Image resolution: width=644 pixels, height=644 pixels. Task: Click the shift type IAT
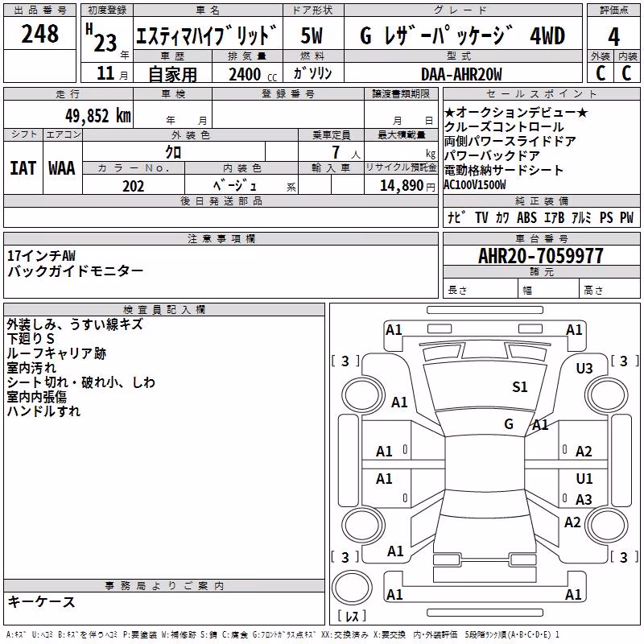click(23, 168)
